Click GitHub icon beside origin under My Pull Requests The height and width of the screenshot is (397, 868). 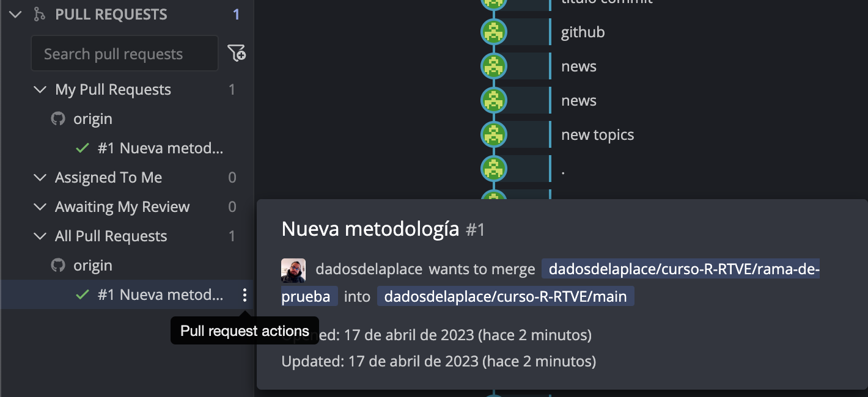click(x=58, y=119)
